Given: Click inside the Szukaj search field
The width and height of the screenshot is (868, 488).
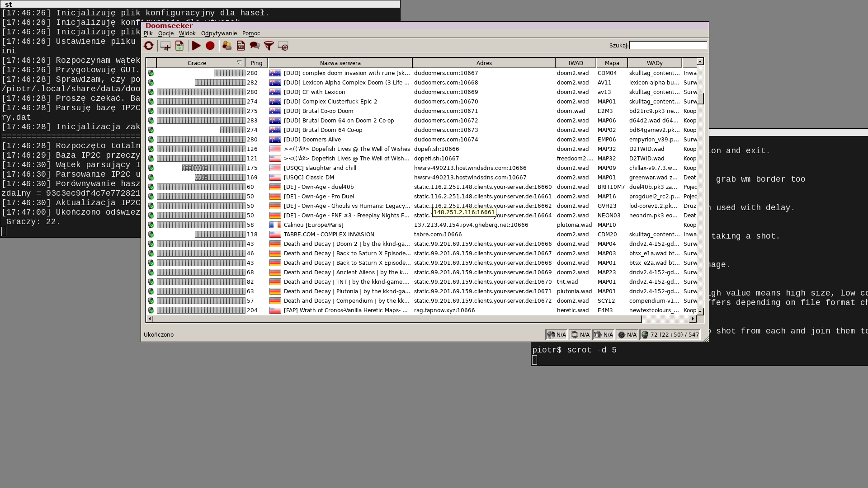Looking at the screenshot, I should [668, 46].
